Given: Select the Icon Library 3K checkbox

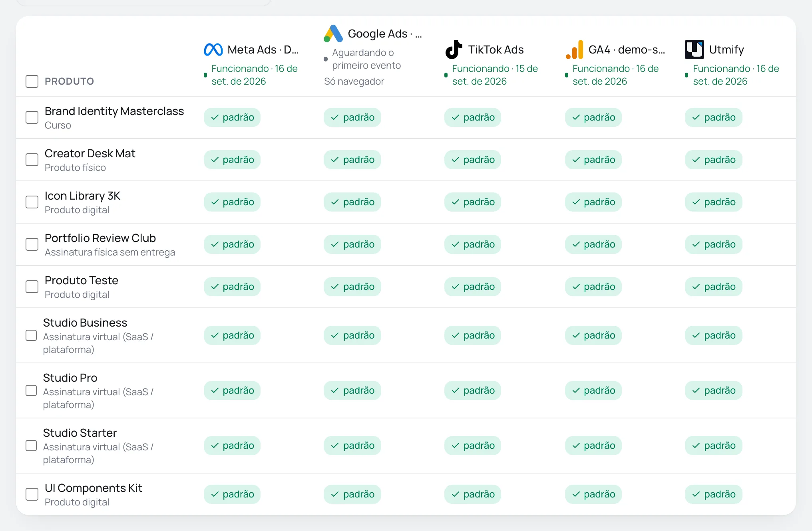Looking at the screenshot, I should coord(32,202).
